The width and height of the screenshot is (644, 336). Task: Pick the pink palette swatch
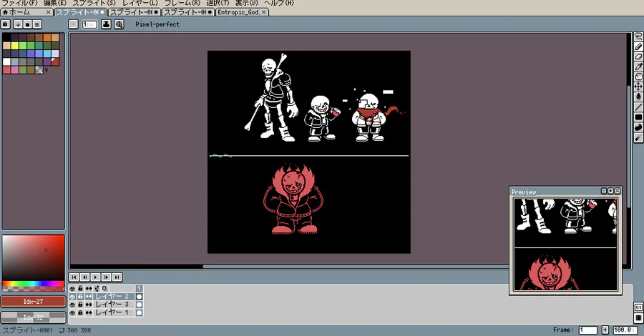coord(15,70)
